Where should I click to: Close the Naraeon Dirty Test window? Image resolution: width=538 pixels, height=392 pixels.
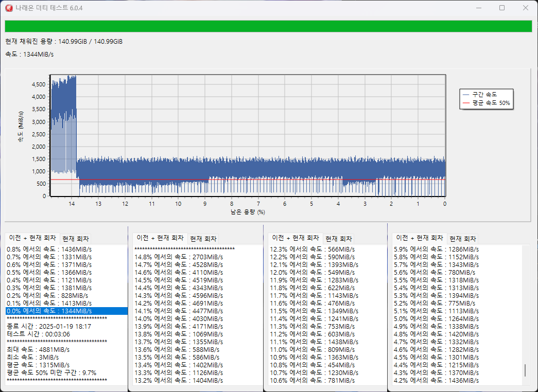point(525,8)
